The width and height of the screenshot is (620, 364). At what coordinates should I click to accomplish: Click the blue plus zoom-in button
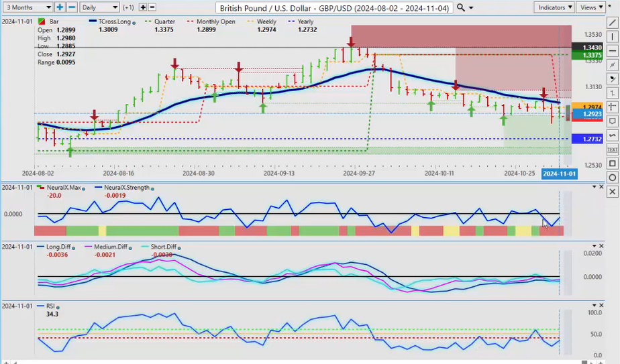[60, 7]
